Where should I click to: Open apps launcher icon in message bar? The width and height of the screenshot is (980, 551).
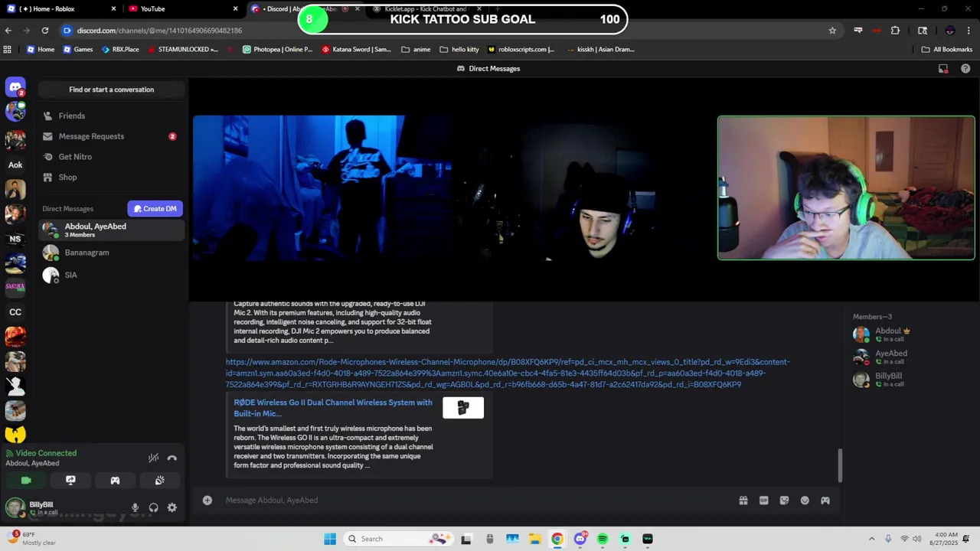[825, 500]
